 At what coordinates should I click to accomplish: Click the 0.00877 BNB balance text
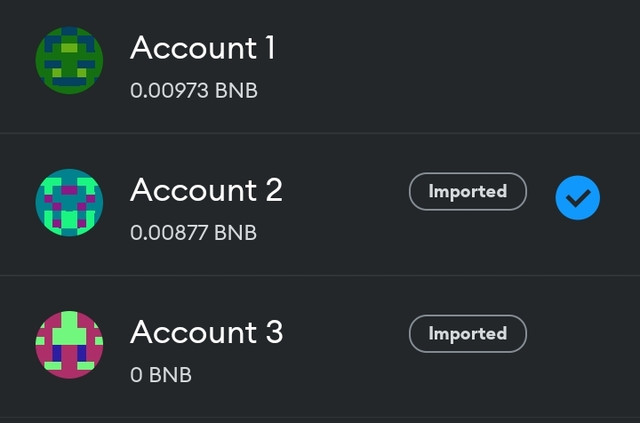click(193, 233)
